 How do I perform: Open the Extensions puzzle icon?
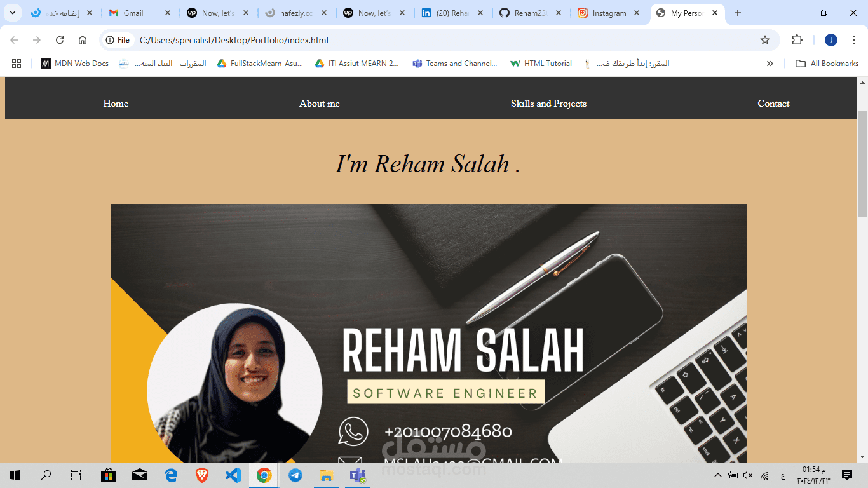pos(797,40)
